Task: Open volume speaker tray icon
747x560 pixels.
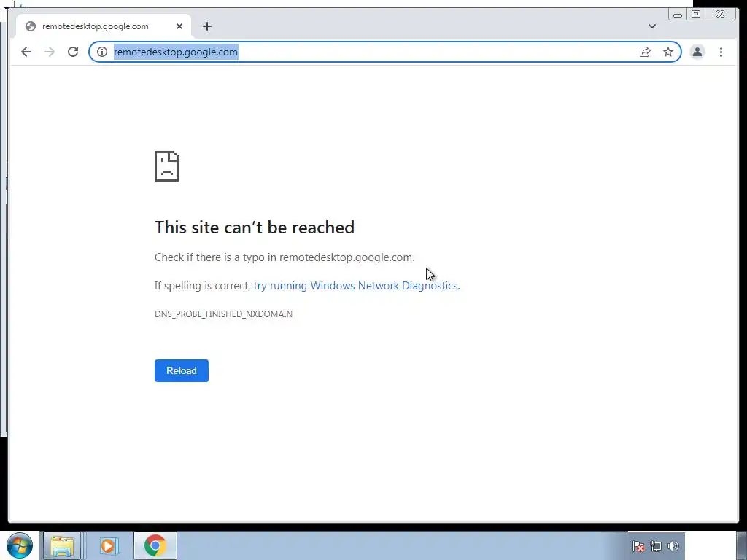Action: coord(673,546)
